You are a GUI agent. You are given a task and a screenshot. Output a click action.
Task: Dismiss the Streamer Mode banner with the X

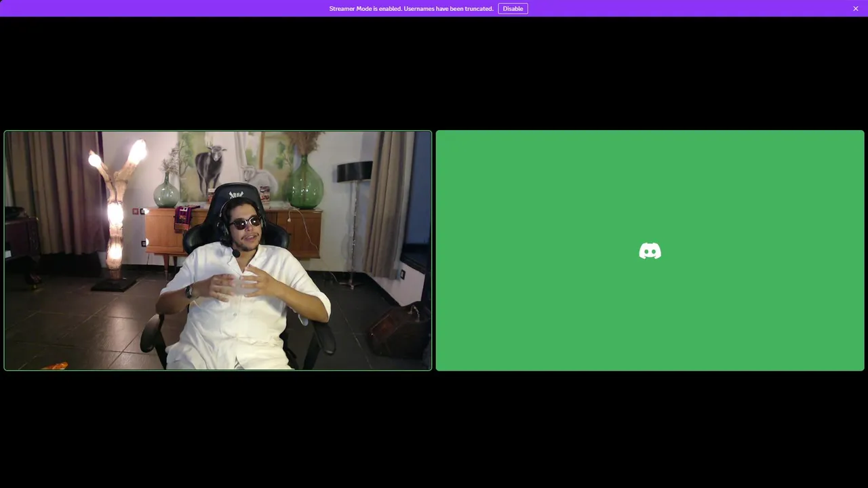coord(856,9)
